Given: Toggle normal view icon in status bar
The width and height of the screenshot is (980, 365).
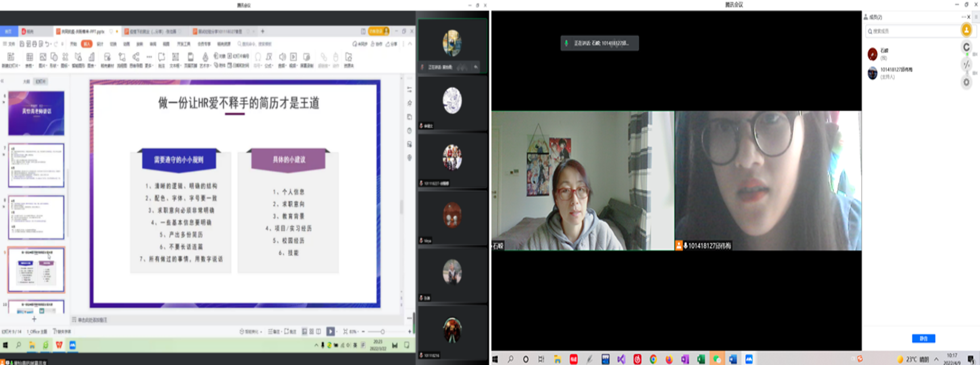Looking at the screenshot, I should click(x=305, y=331).
